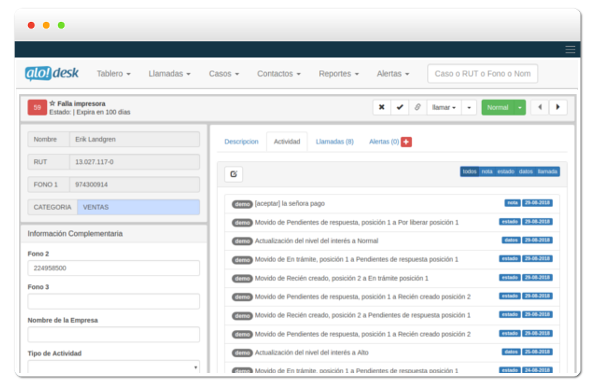Click the checkmark resolve icon button

pyautogui.click(x=400, y=107)
